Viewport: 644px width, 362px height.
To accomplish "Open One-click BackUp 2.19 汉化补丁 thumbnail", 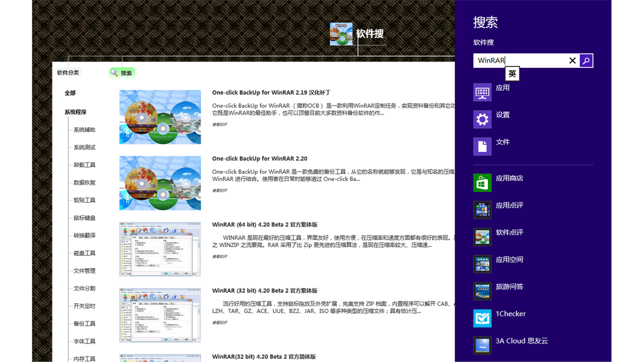I will tap(160, 117).
